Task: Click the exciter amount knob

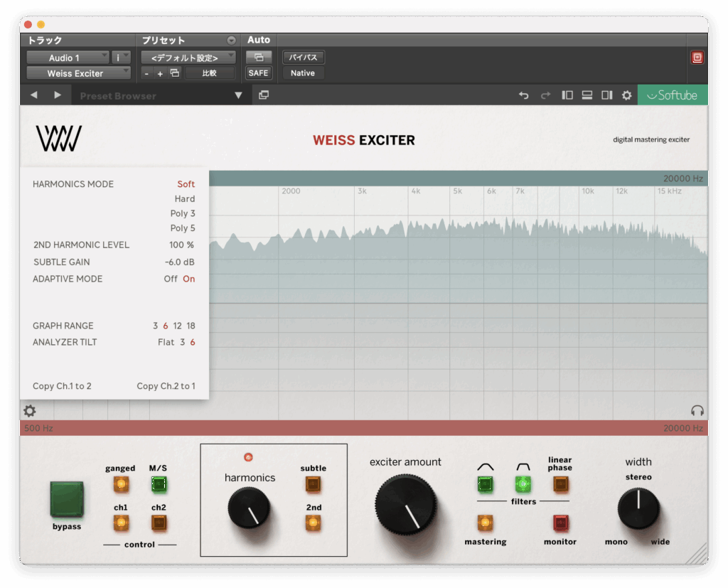Action: [x=405, y=505]
